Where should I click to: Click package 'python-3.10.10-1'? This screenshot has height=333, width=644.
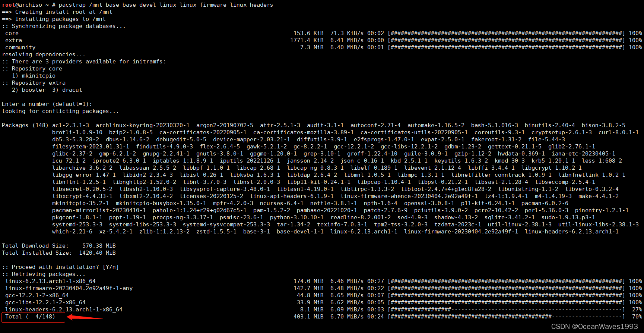coord(297,217)
